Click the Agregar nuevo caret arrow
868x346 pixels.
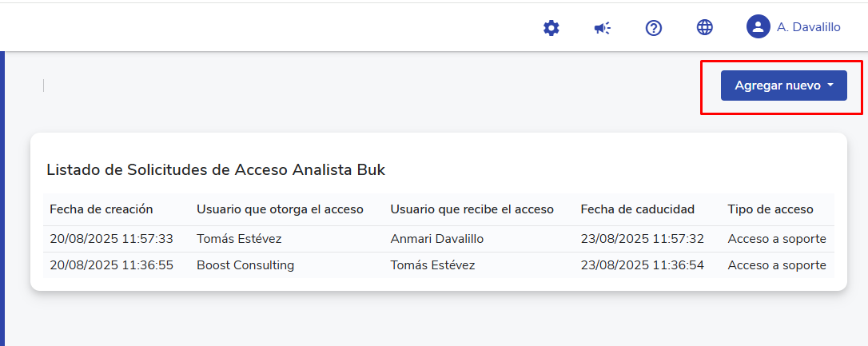[830, 86]
